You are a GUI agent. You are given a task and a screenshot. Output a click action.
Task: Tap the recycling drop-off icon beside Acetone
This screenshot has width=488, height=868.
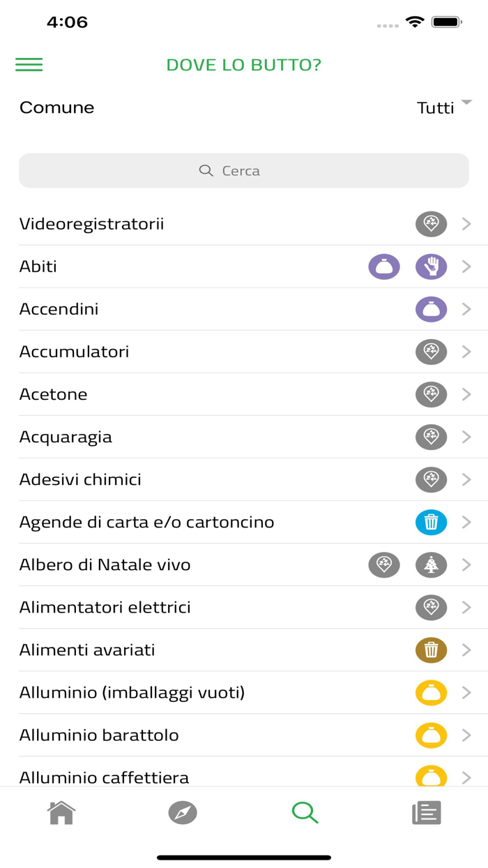pyautogui.click(x=431, y=394)
